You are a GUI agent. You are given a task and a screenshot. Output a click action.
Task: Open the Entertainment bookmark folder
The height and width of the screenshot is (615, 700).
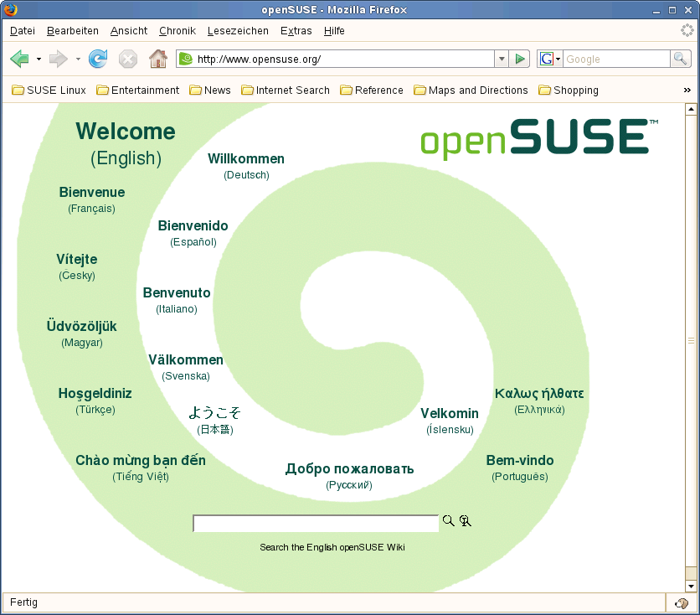(138, 90)
